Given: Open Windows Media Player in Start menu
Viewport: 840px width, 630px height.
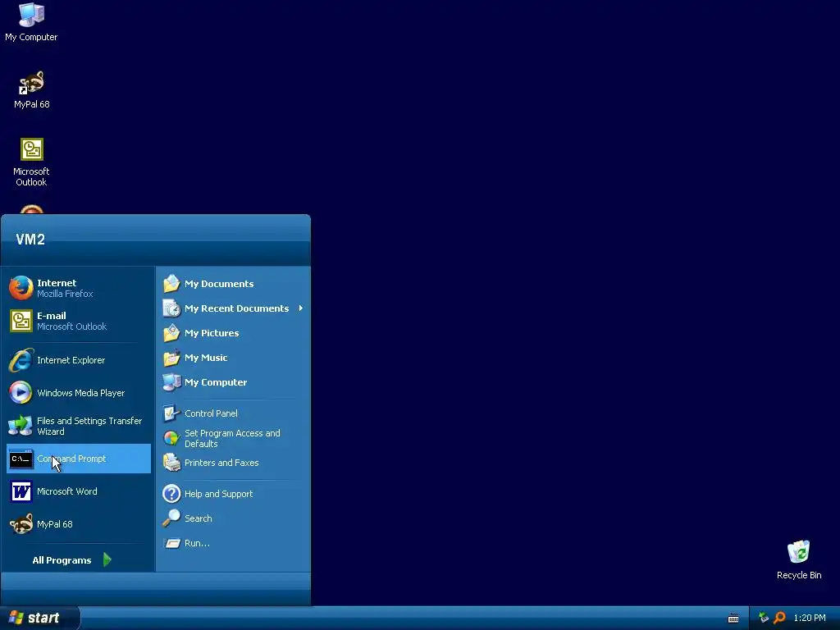Looking at the screenshot, I should pyautogui.click(x=78, y=393).
